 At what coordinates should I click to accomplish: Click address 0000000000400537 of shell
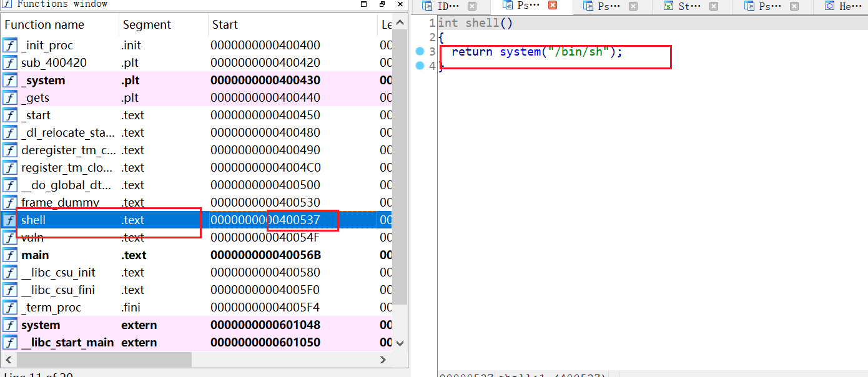(x=265, y=220)
